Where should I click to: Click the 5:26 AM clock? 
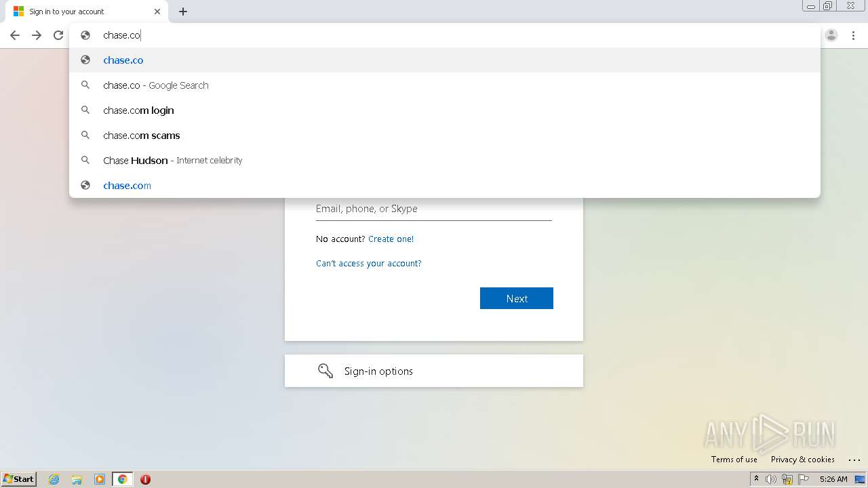tap(833, 479)
